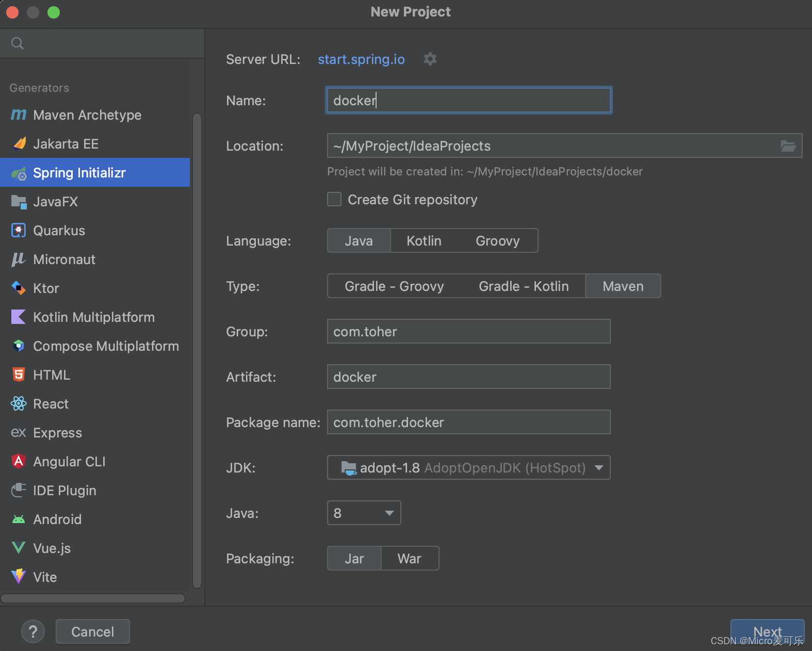Click the Group field com.toher
812x651 pixels.
point(469,331)
